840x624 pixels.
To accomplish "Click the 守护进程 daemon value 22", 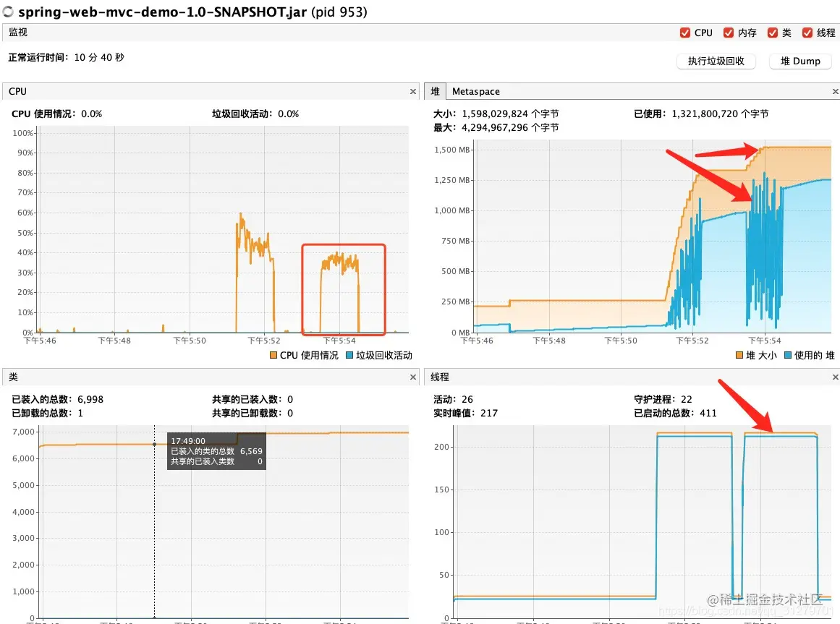I will click(x=686, y=399).
